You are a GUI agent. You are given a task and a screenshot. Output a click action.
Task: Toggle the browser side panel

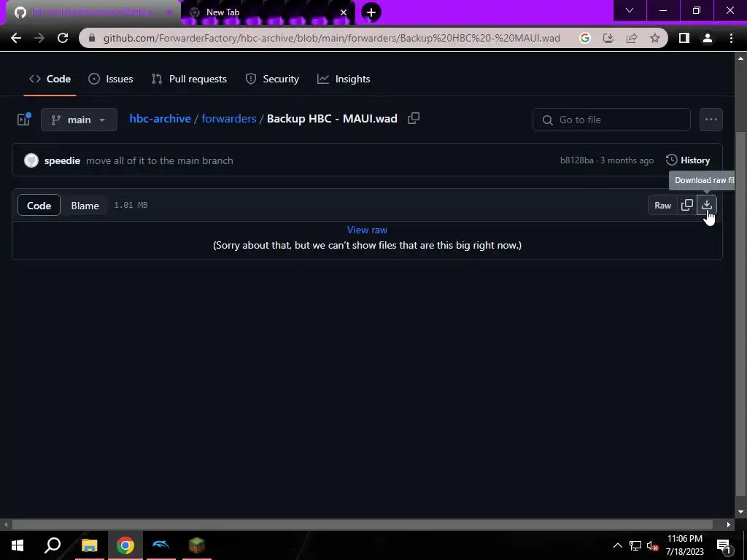pyautogui.click(x=684, y=38)
